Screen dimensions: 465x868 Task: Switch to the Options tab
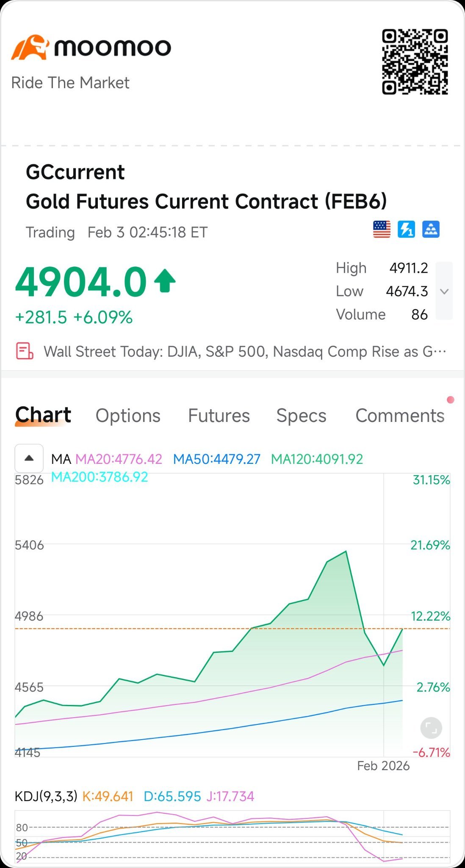coord(128,416)
